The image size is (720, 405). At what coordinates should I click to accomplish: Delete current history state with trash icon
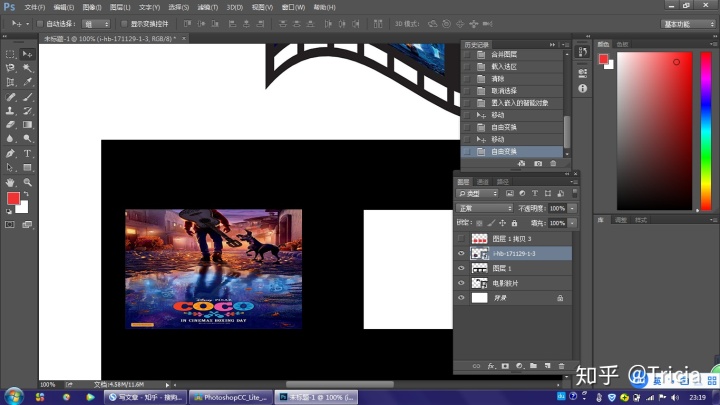(x=553, y=163)
